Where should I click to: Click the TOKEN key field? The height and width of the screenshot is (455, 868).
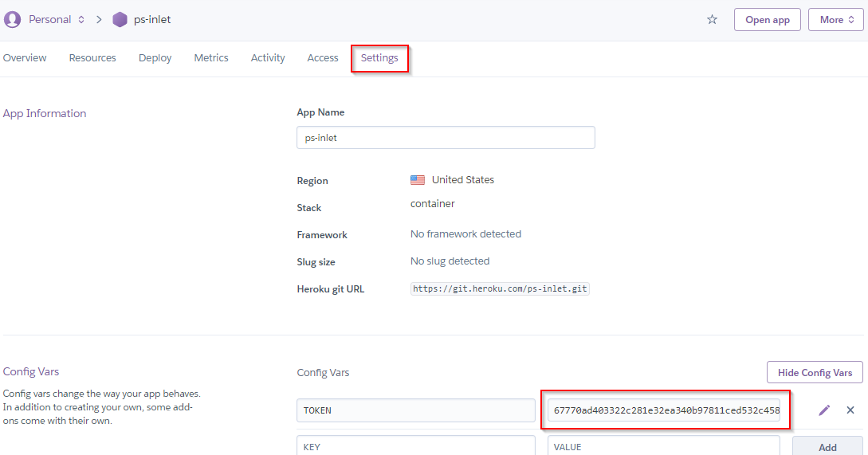416,410
